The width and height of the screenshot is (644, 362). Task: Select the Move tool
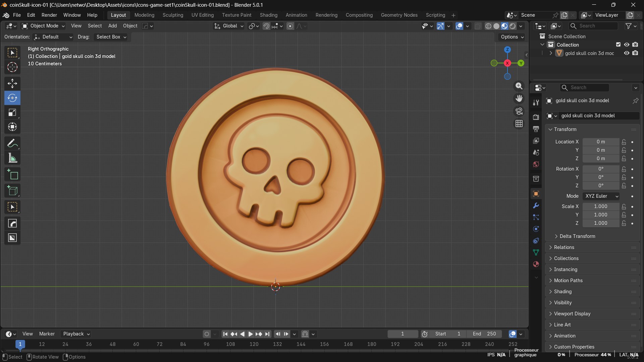click(x=12, y=83)
